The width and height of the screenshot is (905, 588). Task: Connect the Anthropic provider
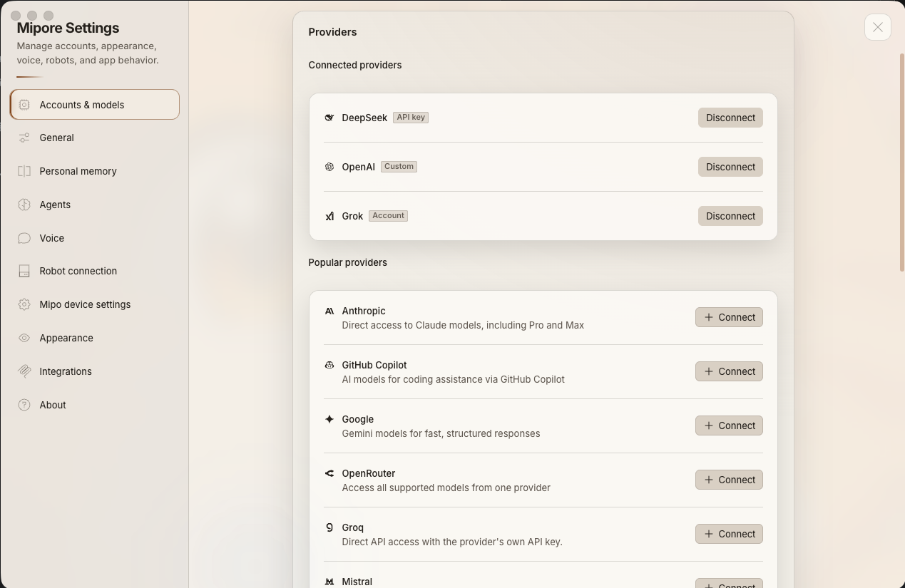[729, 317]
